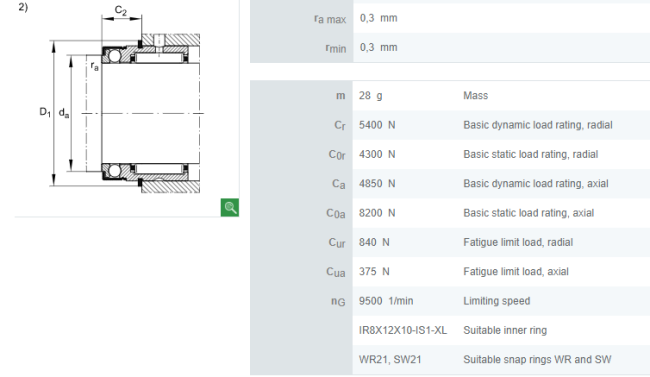Click the green magnifier zoom icon

click(x=230, y=207)
